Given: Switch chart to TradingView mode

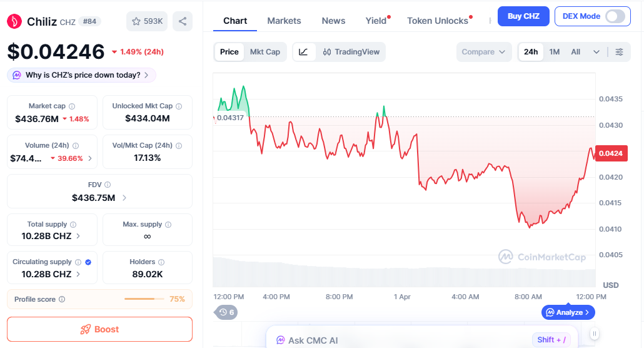Looking at the screenshot, I should pos(351,52).
